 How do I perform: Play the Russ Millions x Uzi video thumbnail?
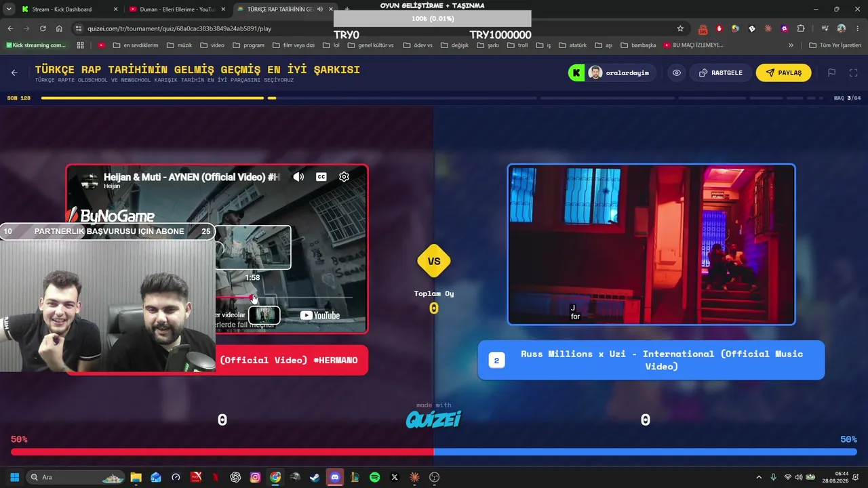click(651, 245)
